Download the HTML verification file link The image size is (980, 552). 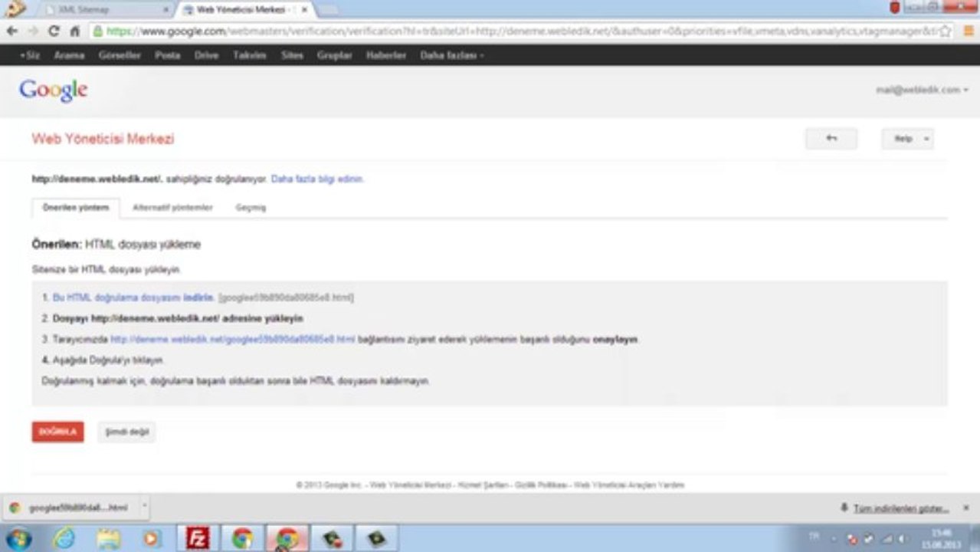133,297
